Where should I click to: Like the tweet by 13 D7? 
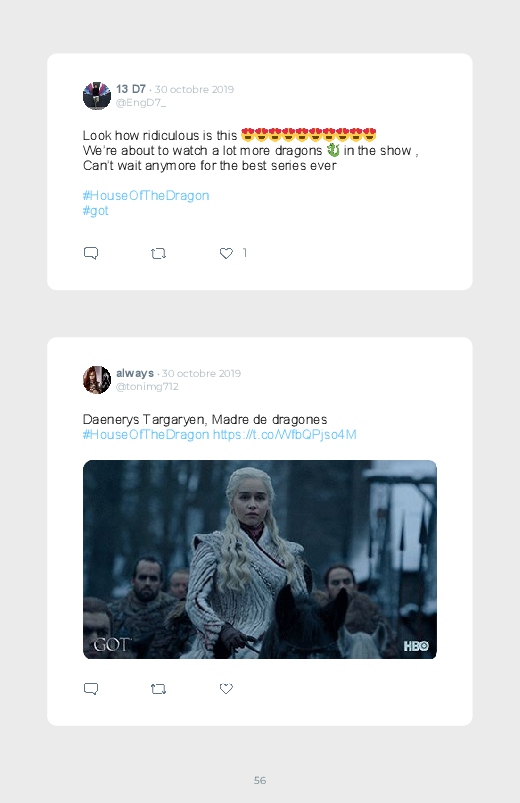coord(226,253)
